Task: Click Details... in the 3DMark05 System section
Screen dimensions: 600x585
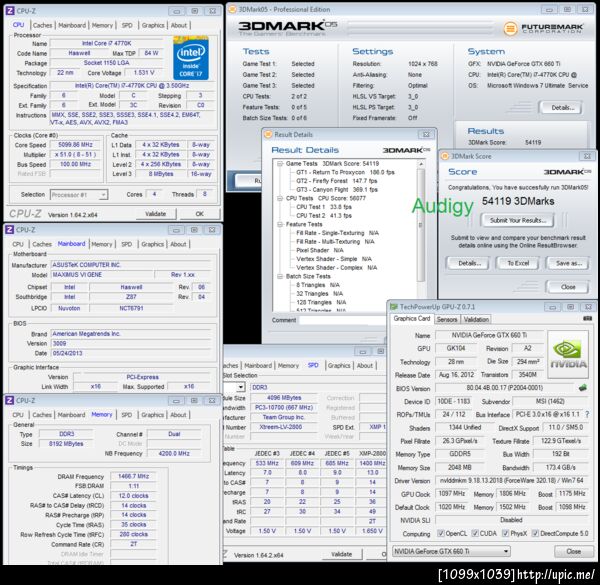Action: 562,108
